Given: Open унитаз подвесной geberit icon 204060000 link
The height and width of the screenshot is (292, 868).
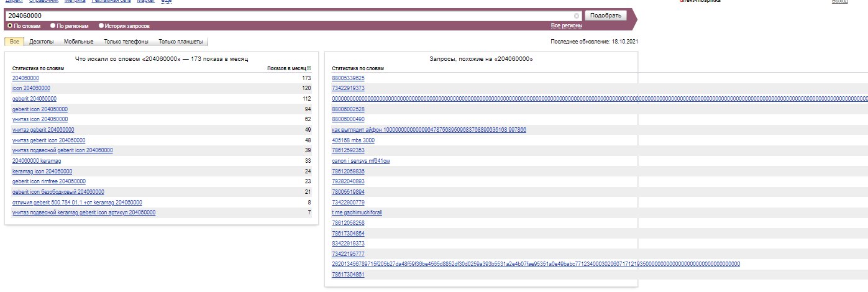Looking at the screenshot, I should point(63,150).
